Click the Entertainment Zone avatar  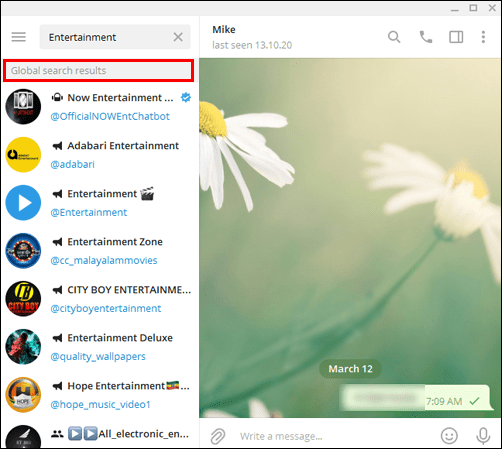click(23, 251)
